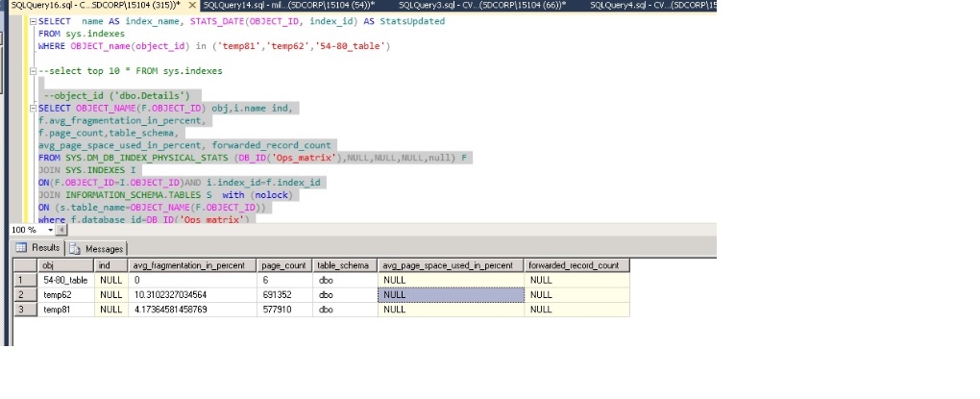This screenshot has width=980, height=399.
Task: Click the Messages tab page icon
Action: point(75,249)
